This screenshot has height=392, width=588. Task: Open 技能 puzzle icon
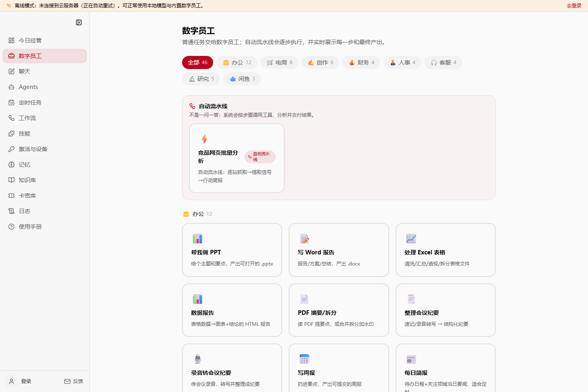[x=11, y=134]
